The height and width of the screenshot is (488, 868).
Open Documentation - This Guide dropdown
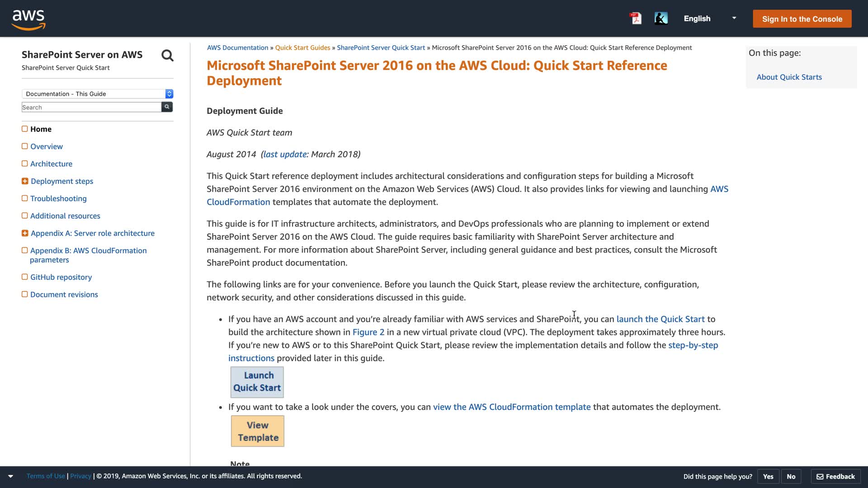point(98,94)
